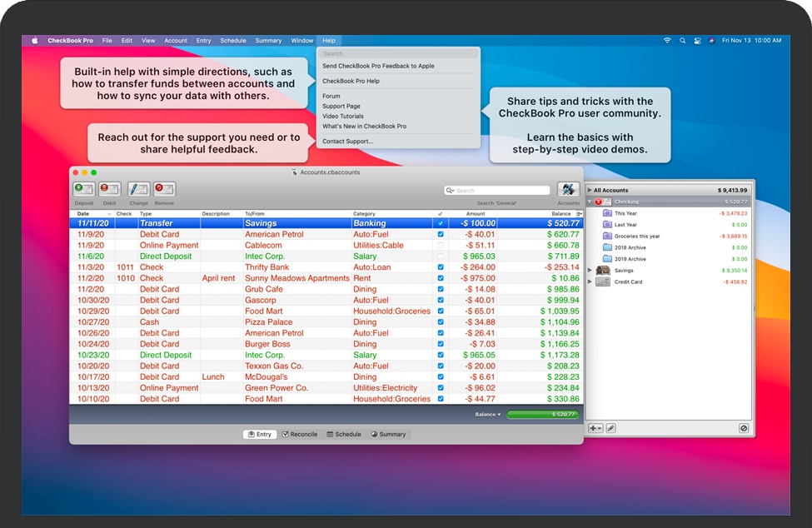This screenshot has width=812, height=528.
Task: Check the Sunny Meadows Apartments transaction
Action: tap(441, 278)
